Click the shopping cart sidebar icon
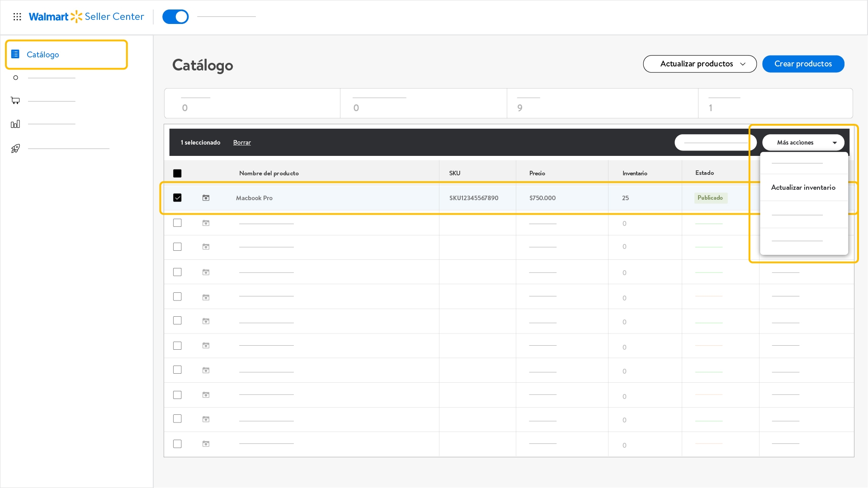This screenshot has width=868, height=488. (15, 100)
